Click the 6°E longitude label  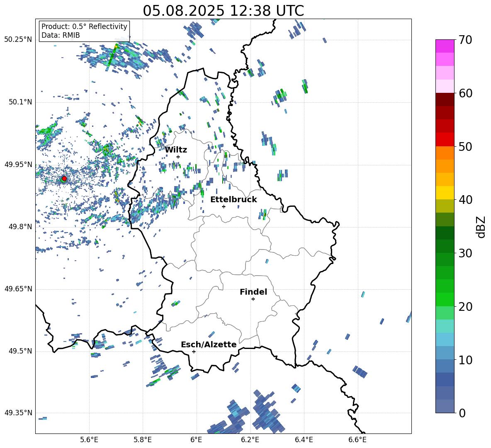click(x=196, y=440)
